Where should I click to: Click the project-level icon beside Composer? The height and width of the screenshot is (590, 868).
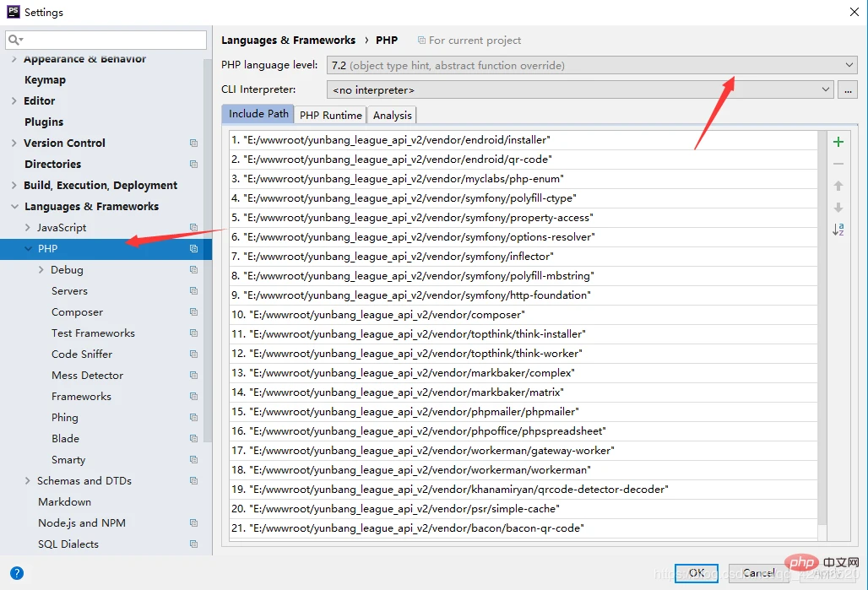pos(193,312)
